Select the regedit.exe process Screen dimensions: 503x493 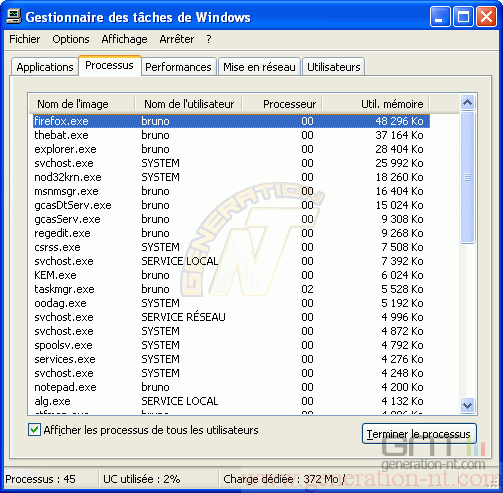[231, 233]
